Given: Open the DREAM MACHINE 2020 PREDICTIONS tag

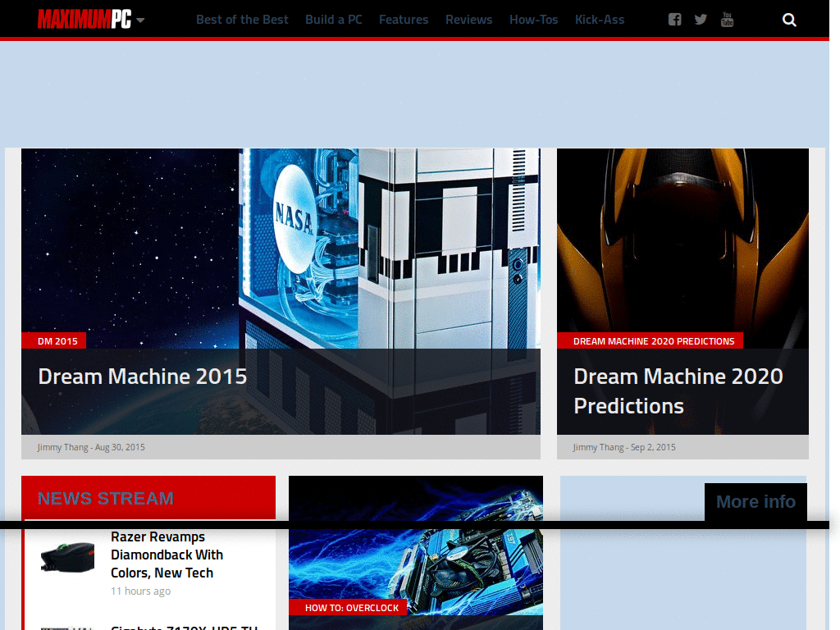Looking at the screenshot, I should coord(651,340).
